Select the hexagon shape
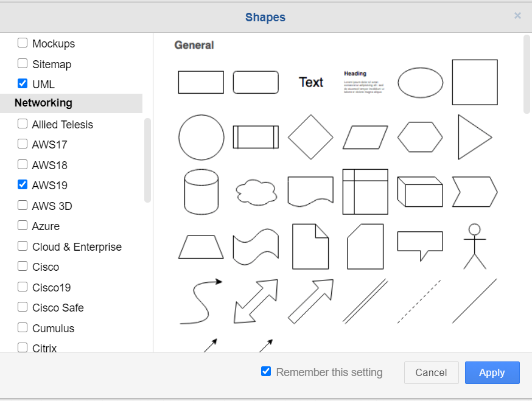The image size is (532, 401). pyautogui.click(x=420, y=137)
